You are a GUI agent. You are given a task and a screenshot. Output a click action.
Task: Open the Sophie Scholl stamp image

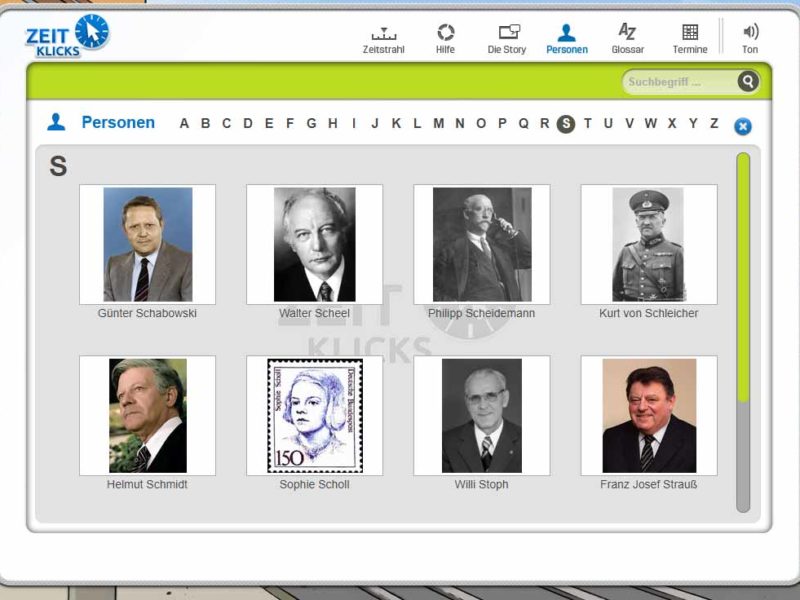pos(315,415)
